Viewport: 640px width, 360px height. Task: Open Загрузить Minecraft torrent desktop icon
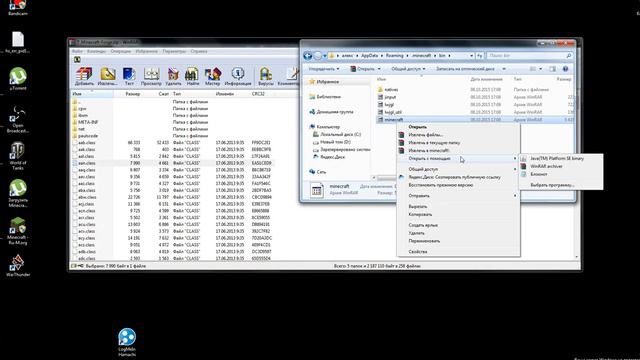[x=18, y=193]
